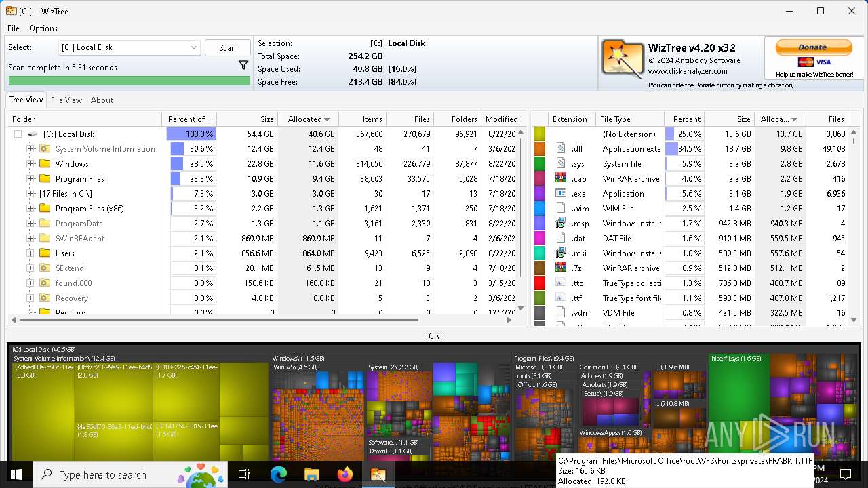Click the .exe application icon
The height and width of the screenshot is (488, 868).
click(x=561, y=193)
